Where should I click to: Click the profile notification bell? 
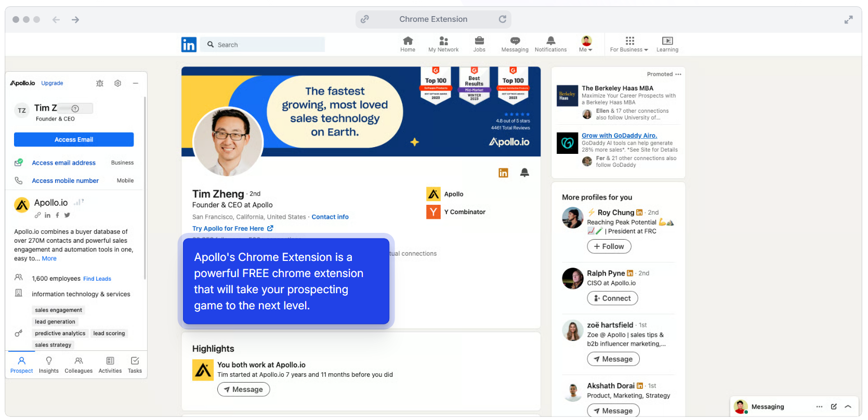524,173
